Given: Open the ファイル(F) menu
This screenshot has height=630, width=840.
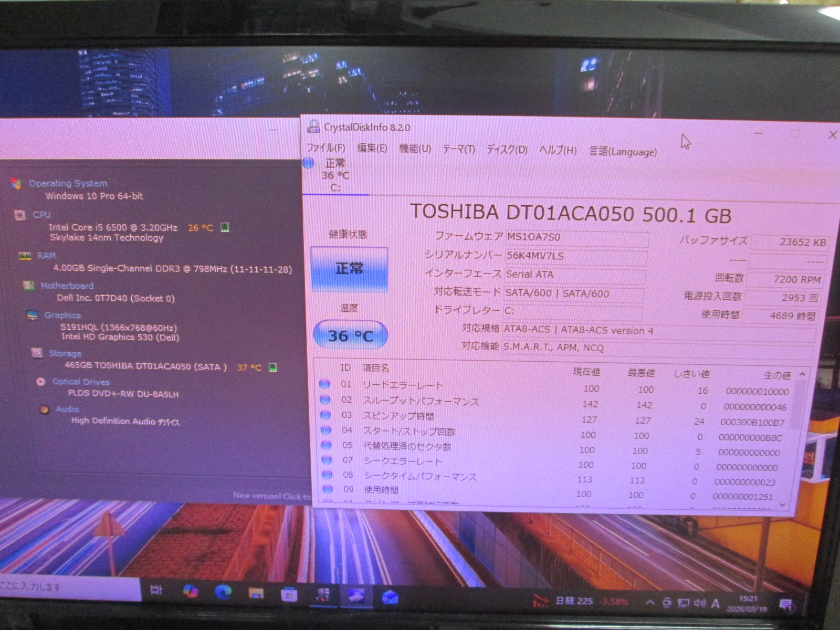Looking at the screenshot, I should coord(325,149).
